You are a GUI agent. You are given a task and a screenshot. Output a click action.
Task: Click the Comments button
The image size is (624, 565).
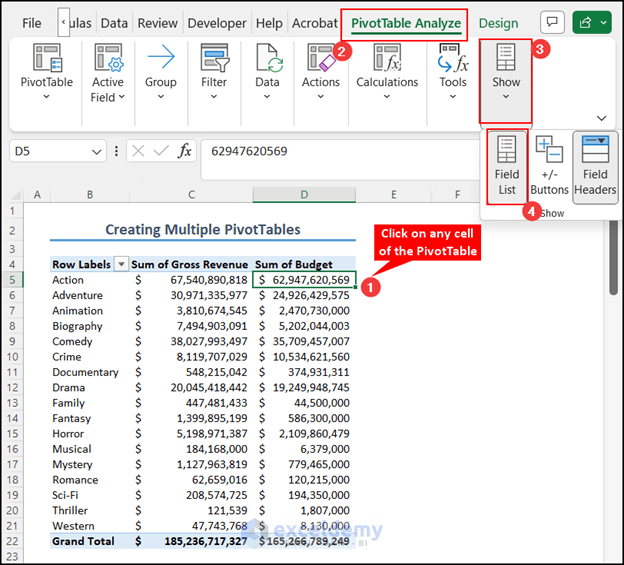tap(551, 23)
